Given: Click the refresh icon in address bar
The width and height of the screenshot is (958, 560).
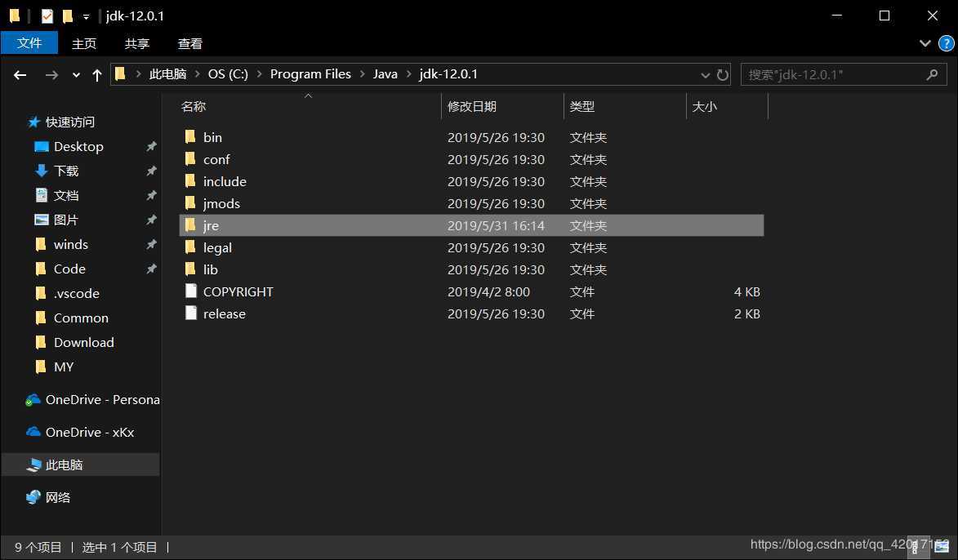Looking at the screenshot, I should 723,74.
